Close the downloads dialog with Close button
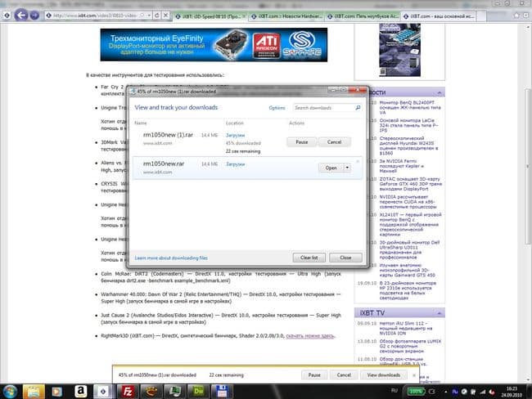The width and height of the screenshot is (532, 399). pos(345,258)
